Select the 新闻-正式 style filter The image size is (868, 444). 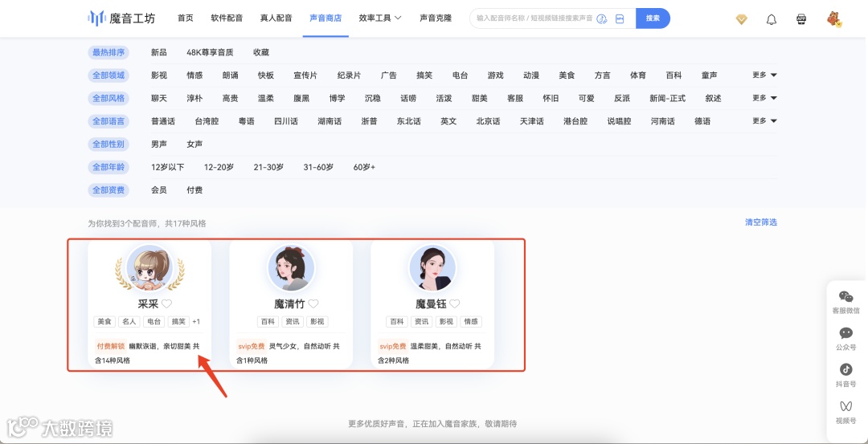click(667, 99)
